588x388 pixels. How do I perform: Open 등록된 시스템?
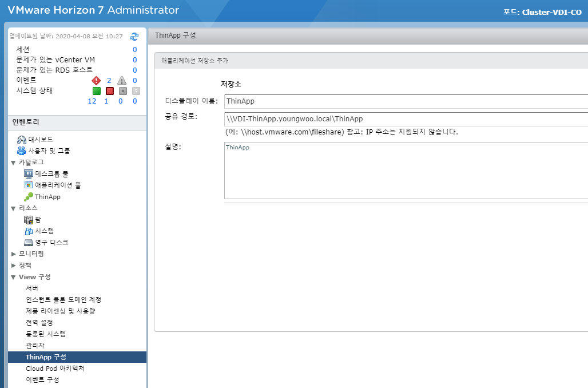[46, 334]
